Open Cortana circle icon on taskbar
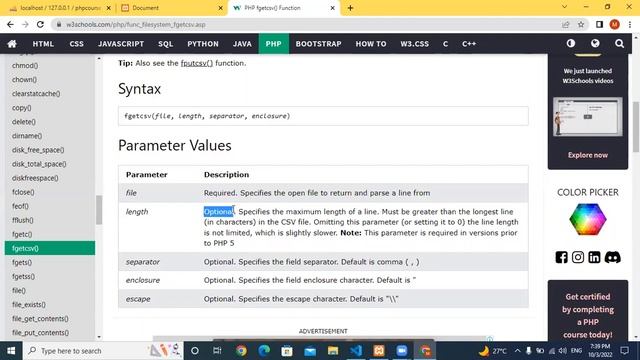640x360 pixels. coord(195,351)
